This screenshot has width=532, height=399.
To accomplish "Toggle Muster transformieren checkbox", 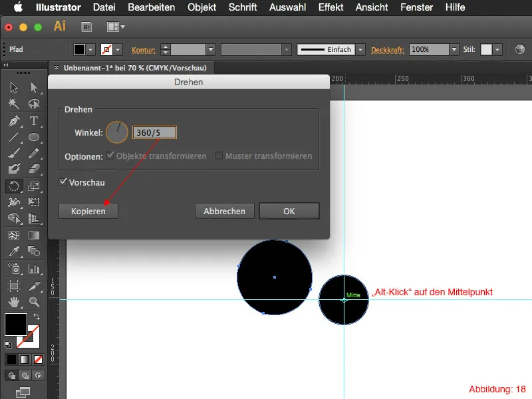I will pos(219,156).
